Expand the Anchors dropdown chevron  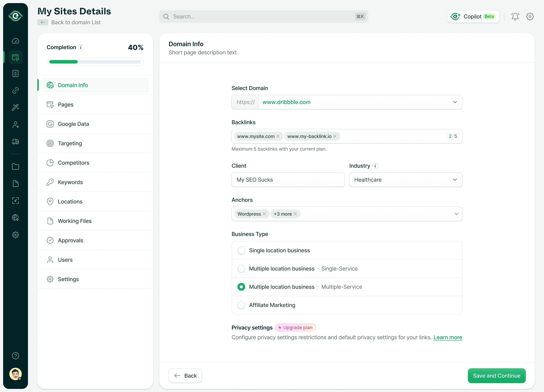point(456,214)
